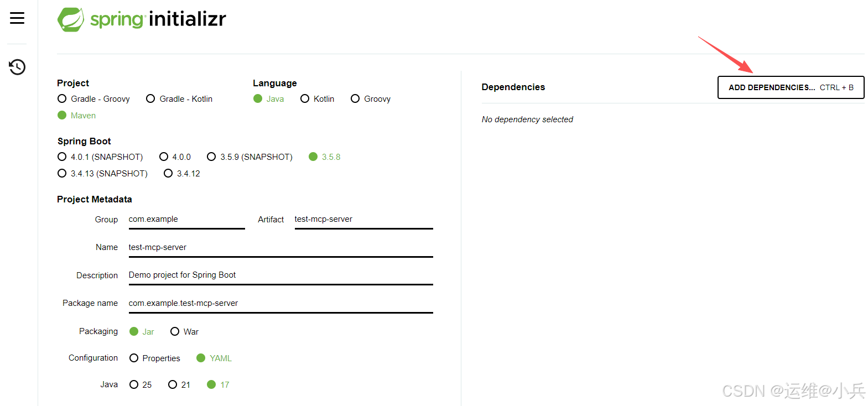
Task: Choose Java as the language
Action: (x=269, y=99)
